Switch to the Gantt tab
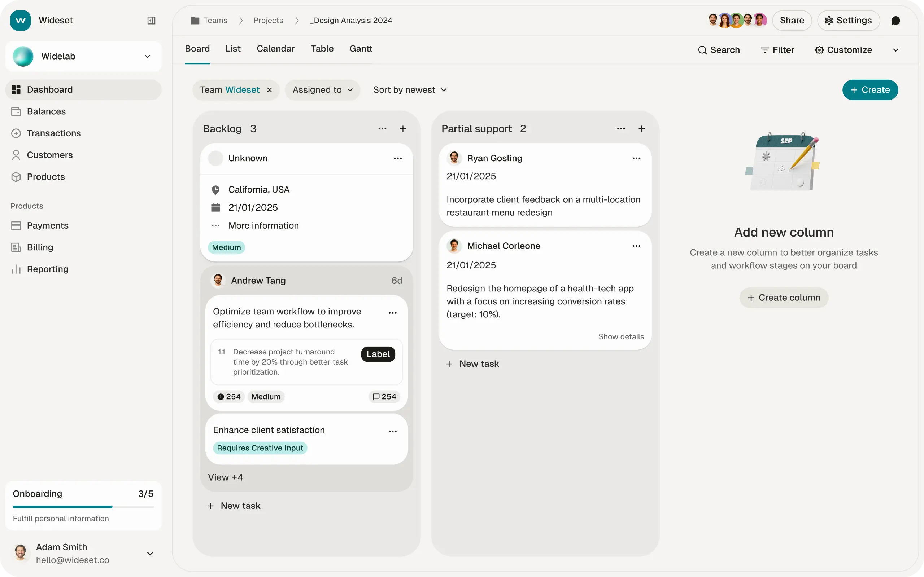 [x=361, y=48]
